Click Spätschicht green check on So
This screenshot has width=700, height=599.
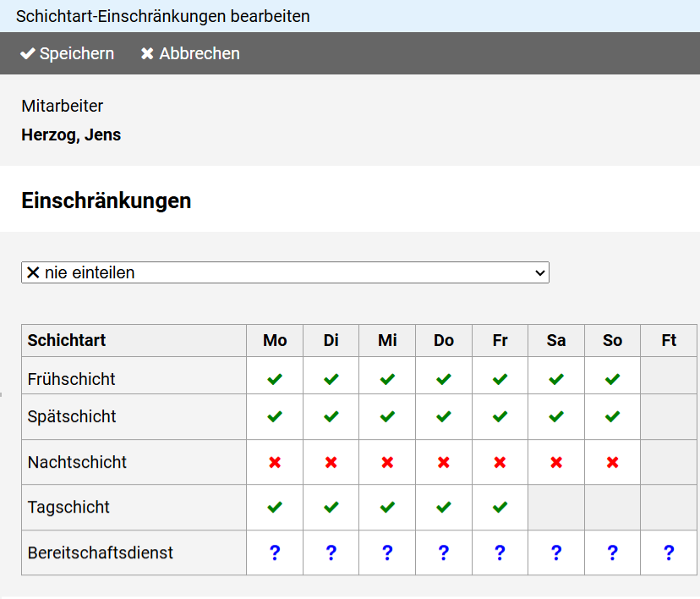pyautogui.click(x=612, y=416)
